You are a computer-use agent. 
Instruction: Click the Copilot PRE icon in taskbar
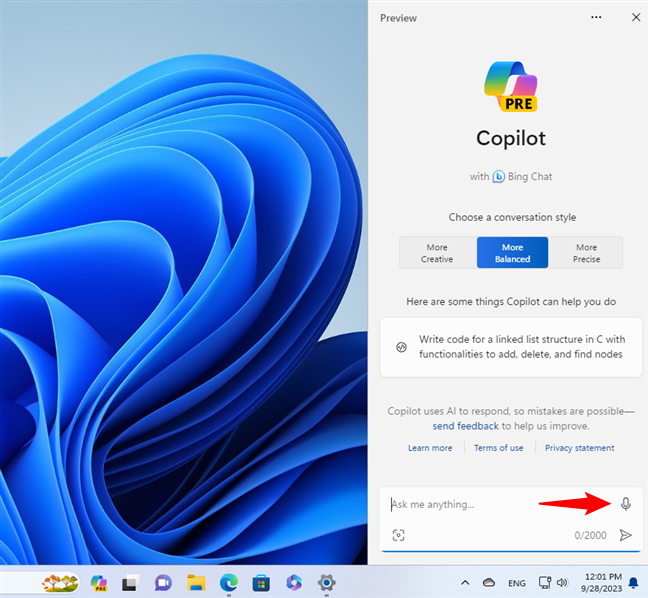click(99, 583)
